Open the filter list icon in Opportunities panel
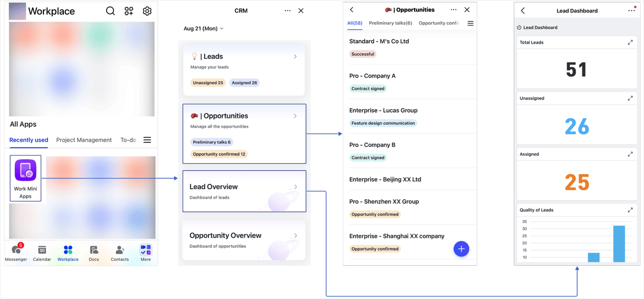This screenshot has width=644, height=299. [x=470, y=23]
